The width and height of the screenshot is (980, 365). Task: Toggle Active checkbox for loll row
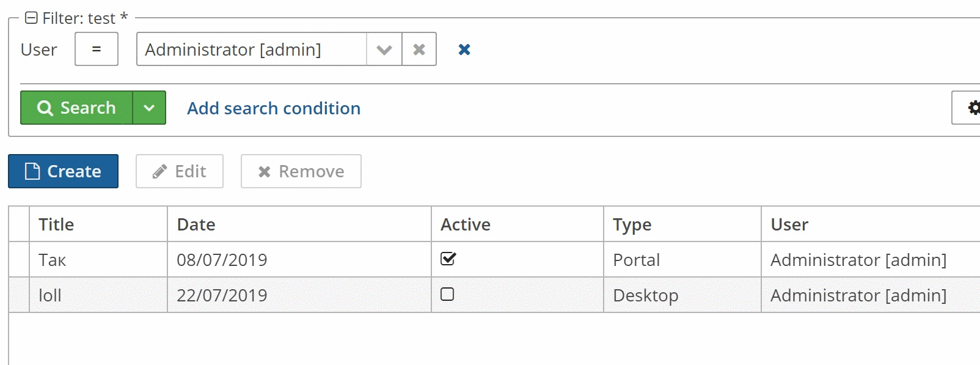pos(447,294)
